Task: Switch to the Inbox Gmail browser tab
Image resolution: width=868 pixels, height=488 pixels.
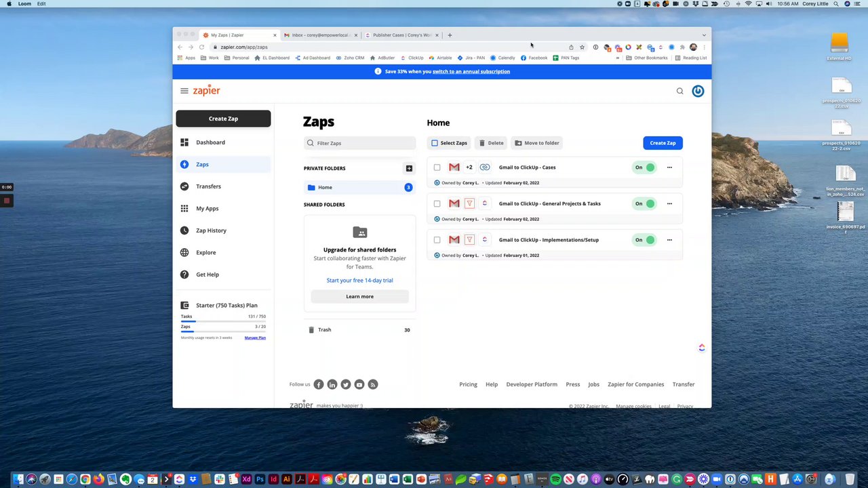Action: (320, 35)
